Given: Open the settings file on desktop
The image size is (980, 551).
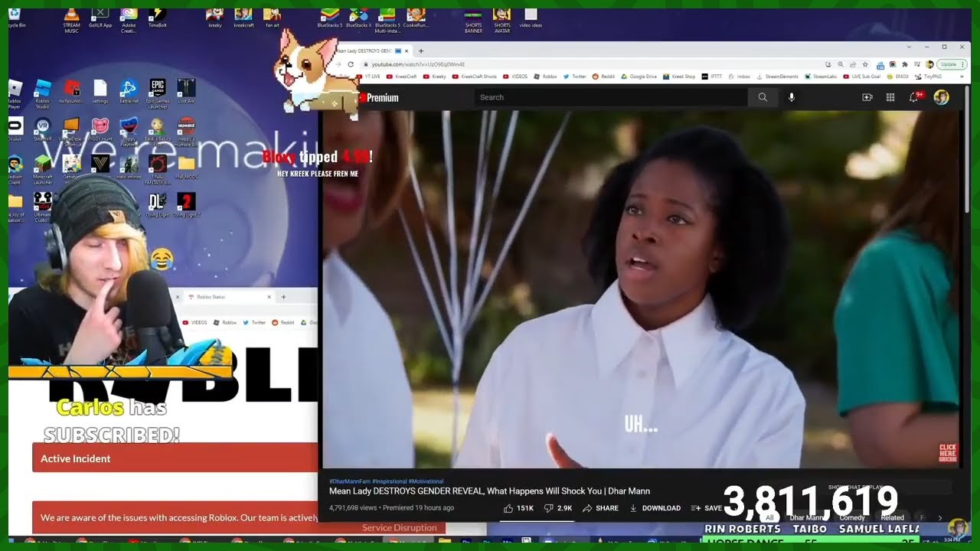Looking at the screenshot, I should click(x=100, y=91).
